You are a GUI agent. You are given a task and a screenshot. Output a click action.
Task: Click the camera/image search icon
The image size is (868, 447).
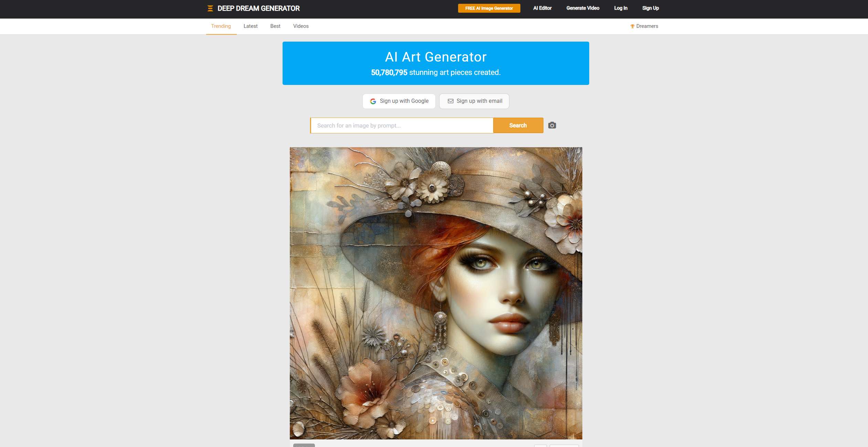pyautogui.click(x=552, y=126)
